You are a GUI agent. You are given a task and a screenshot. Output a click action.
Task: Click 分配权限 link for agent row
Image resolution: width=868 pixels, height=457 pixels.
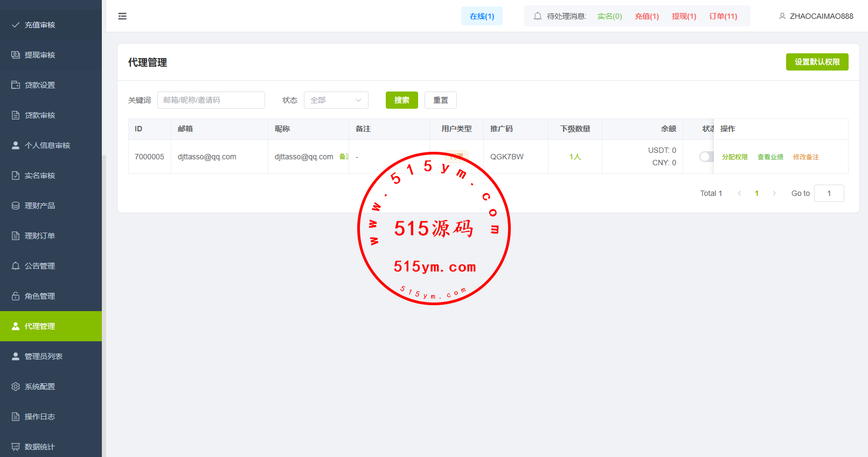click(734, 157)
